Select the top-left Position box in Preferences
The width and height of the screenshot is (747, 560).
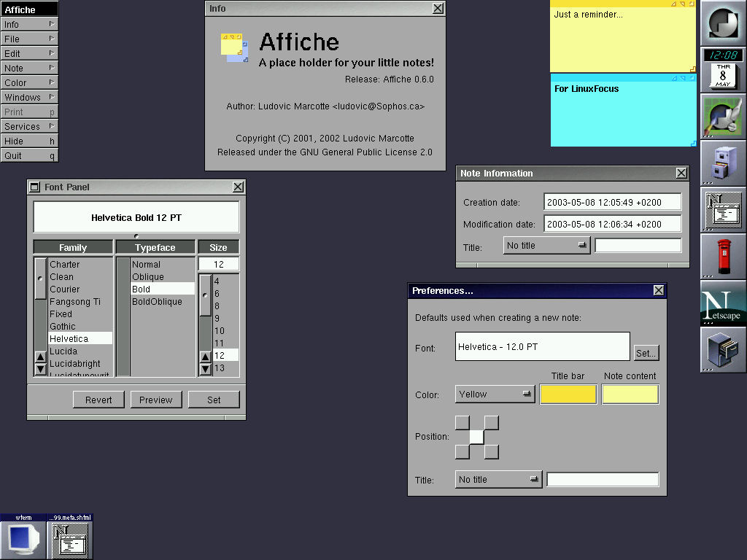pos(462,422)
